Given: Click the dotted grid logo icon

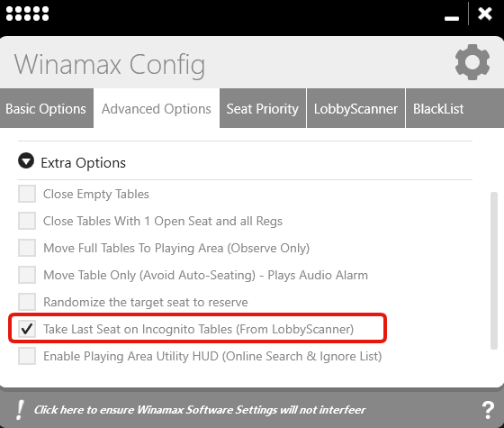Looking at the screenshot, I should pyautogui.click(x=27, y=14).
